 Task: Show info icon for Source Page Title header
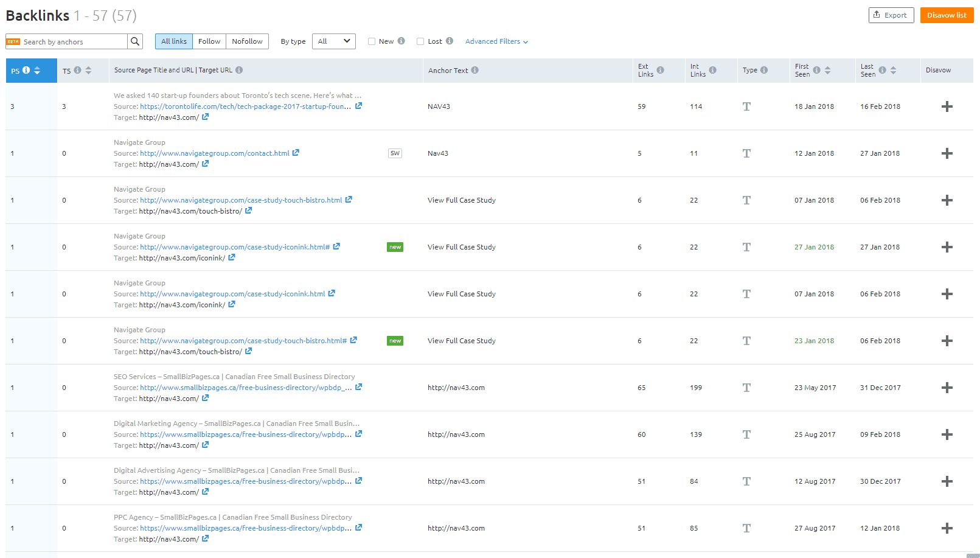[239, 70]
